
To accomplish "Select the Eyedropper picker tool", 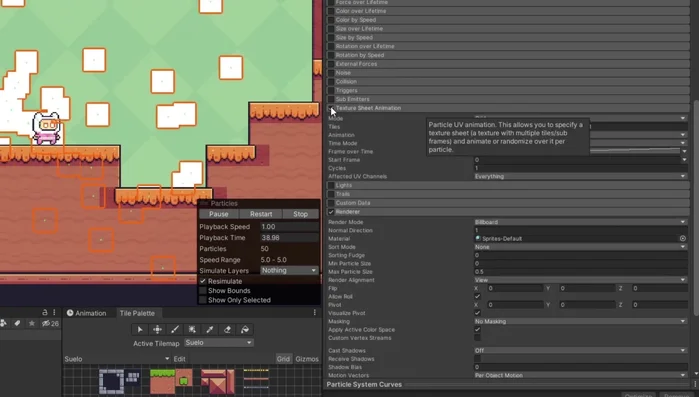I will pyautogui.click(x=210, y=329).
